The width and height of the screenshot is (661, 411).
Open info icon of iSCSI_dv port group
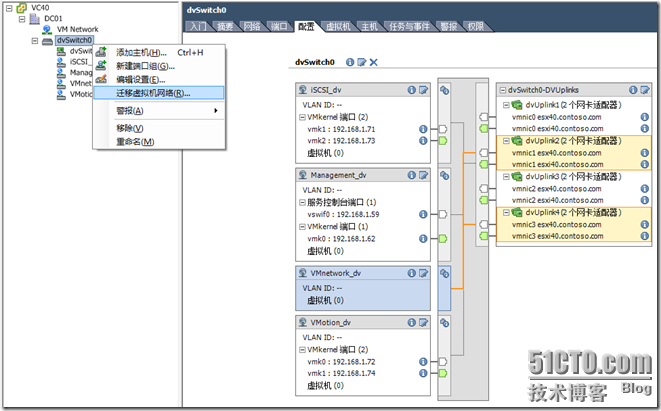(x=412, y=90)
